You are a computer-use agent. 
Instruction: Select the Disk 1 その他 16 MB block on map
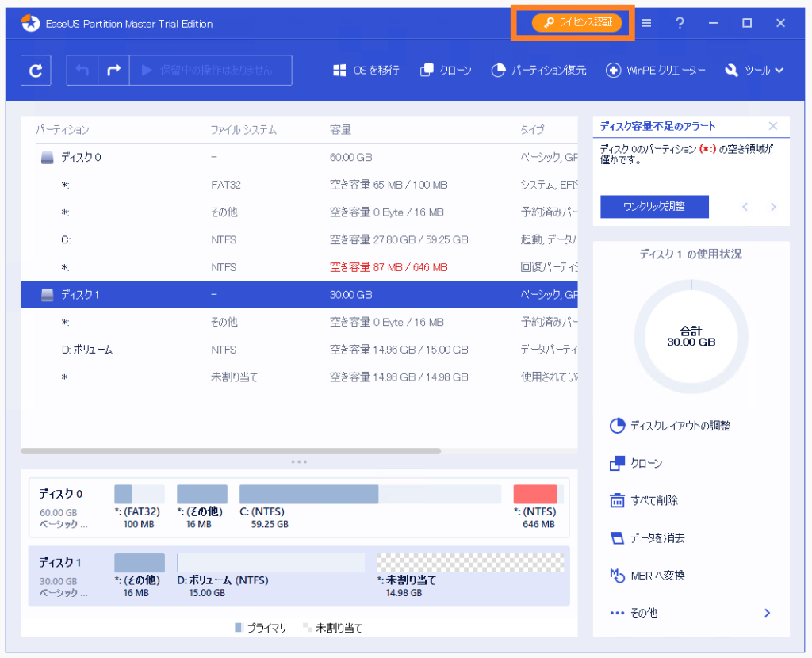(x=140, y=563)
